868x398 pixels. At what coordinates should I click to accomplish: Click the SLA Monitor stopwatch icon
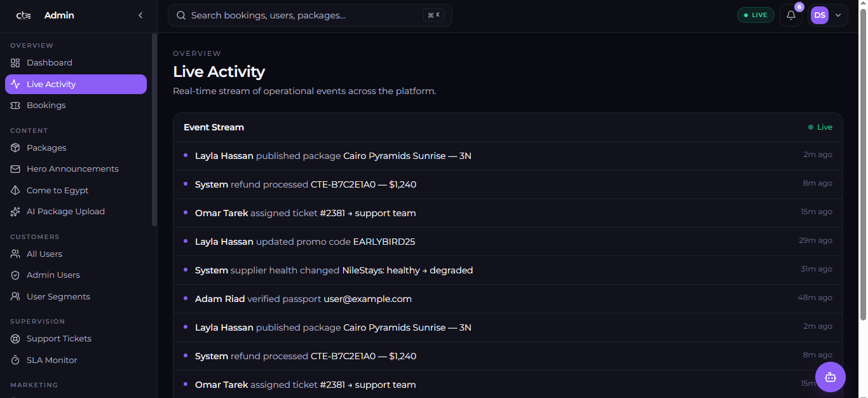[15, 360]
